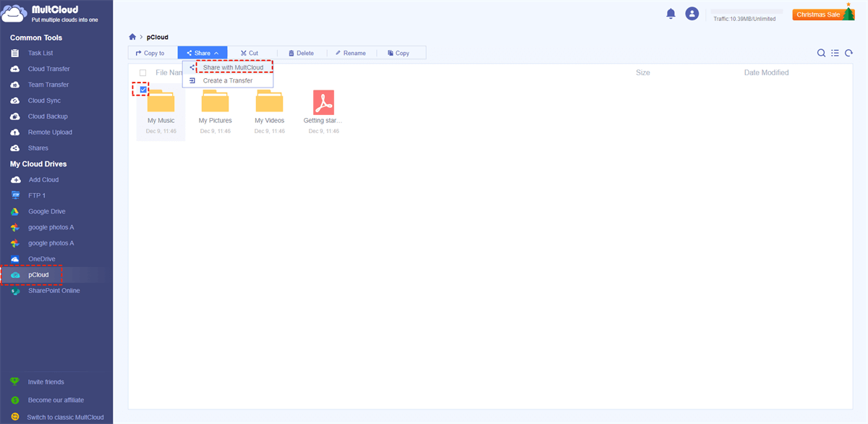The width and height of the screenshot is (868, 424).
Task: Open the first google photos A drive
Action: pos(51,227)
